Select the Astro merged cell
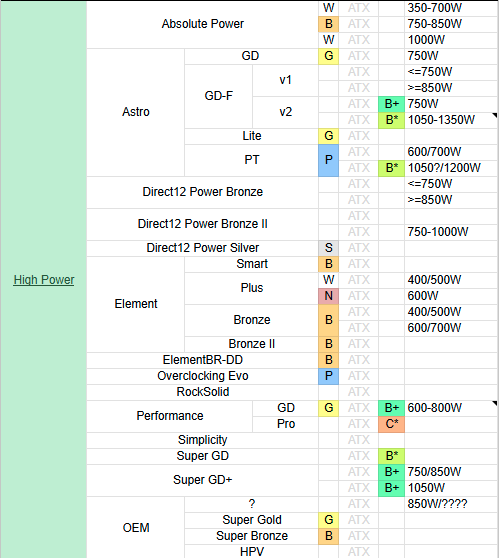499x558 pixels. click(136, 112)
